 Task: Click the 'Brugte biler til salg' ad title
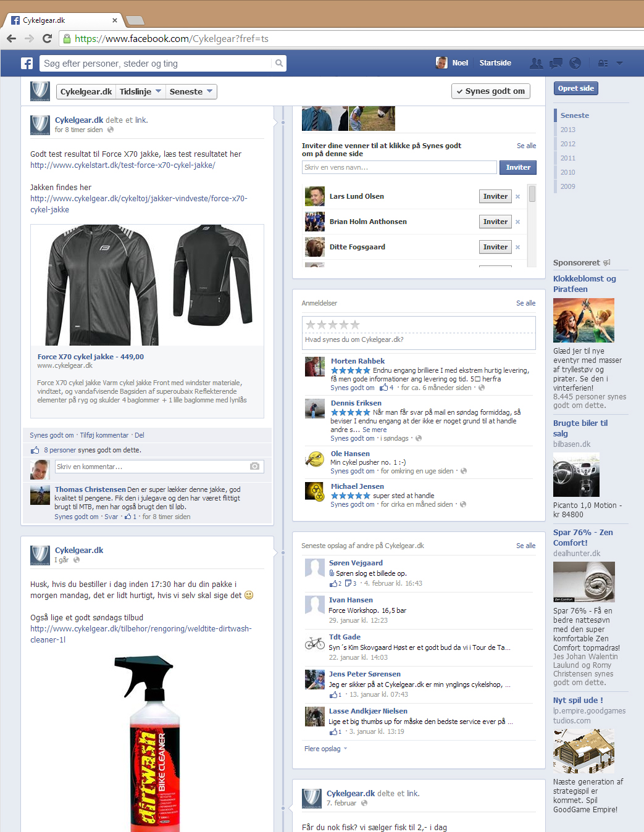(580, 428)
